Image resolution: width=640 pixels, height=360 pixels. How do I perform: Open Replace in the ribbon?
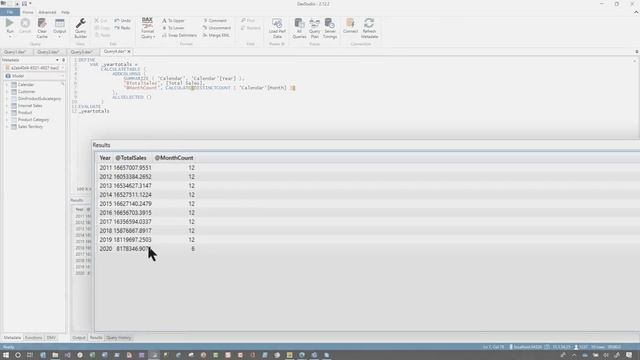tap(251, 28)
